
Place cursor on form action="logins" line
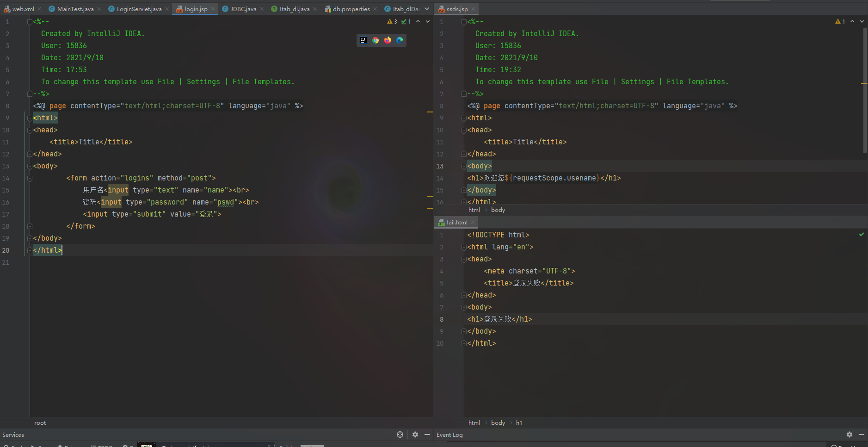(141, 178)
